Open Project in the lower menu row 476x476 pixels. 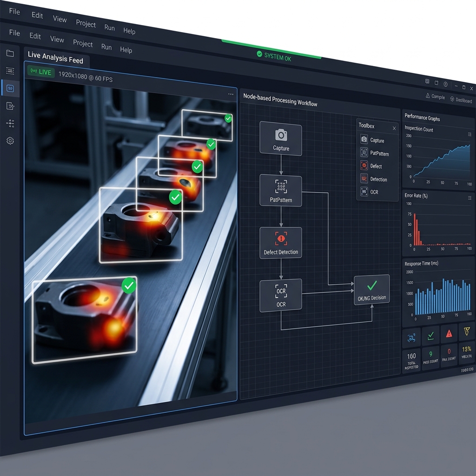[83, 43]
